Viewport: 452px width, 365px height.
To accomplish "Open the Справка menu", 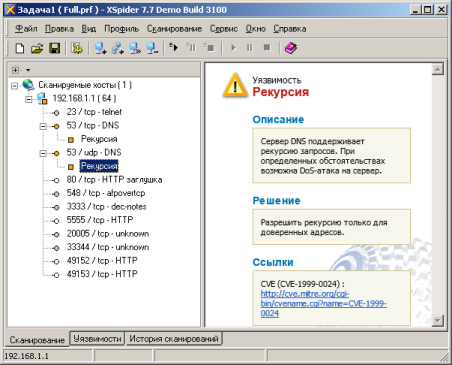I will pyautogui.click(x=290, y=29).
